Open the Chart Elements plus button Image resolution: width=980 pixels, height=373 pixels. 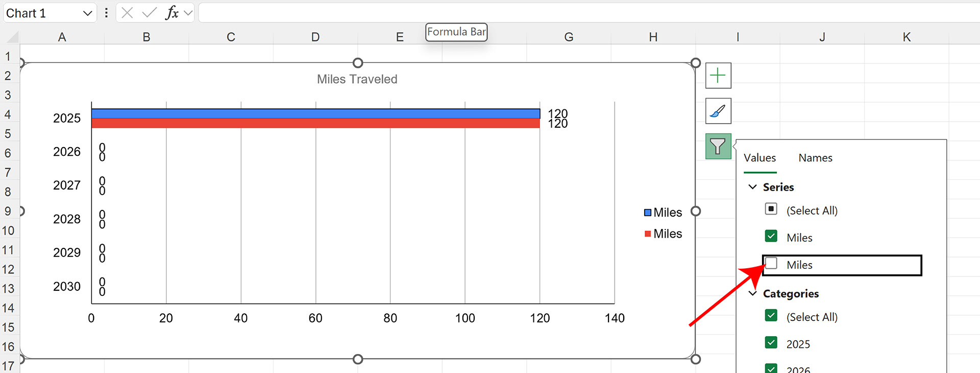click(718, 76)
